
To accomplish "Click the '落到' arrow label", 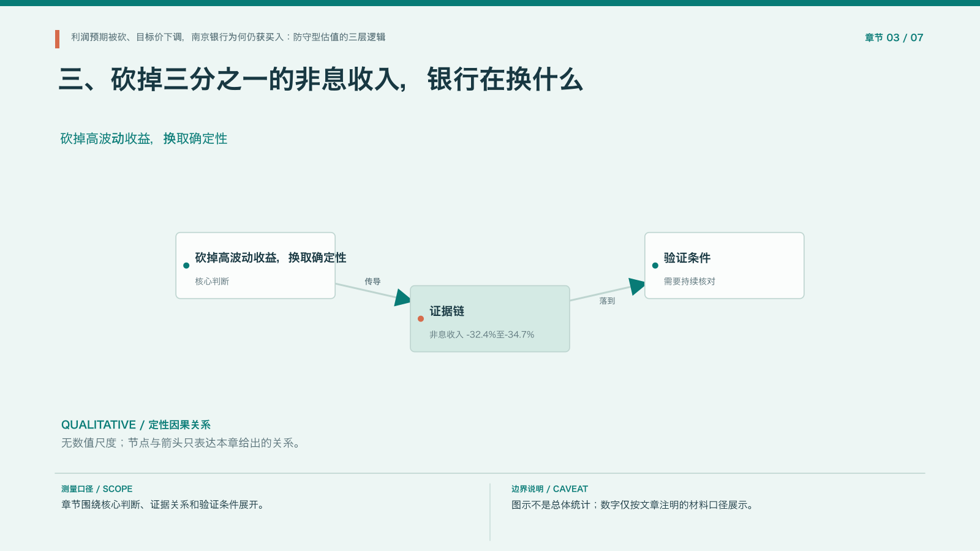I will [x=607, y=301].
